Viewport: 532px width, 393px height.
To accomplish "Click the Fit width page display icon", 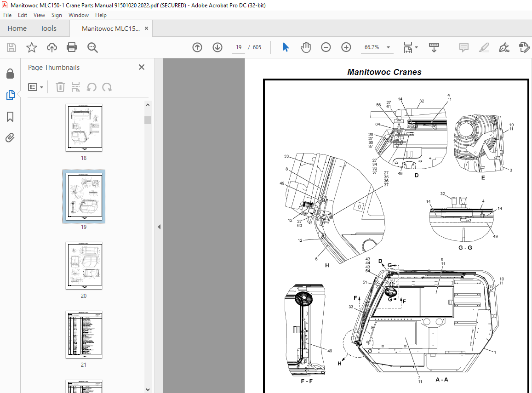I will pyautogui.click(x=408, y=47).
